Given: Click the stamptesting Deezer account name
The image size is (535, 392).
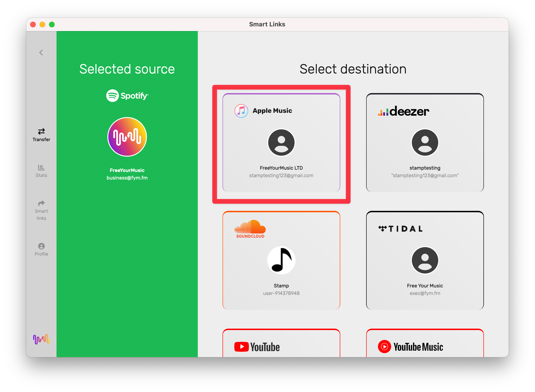Looking at the screenshot, I should tap(425, 168).
